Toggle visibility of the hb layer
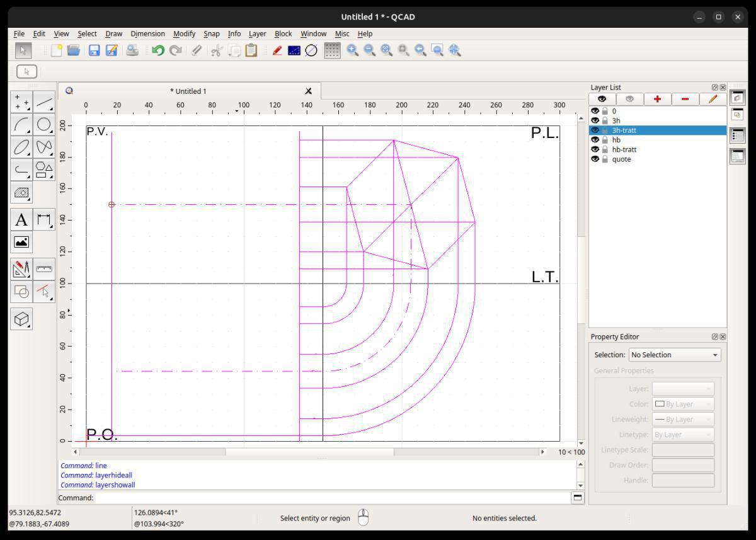Viewport: 756px width, 540px height. coord(595,140)
